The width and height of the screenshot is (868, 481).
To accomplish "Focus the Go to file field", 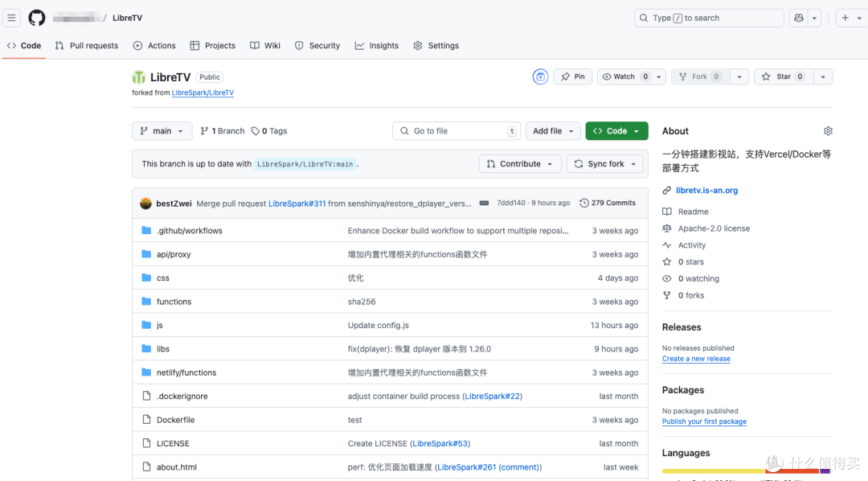I will pyautogui.click(x=457, y=131).
